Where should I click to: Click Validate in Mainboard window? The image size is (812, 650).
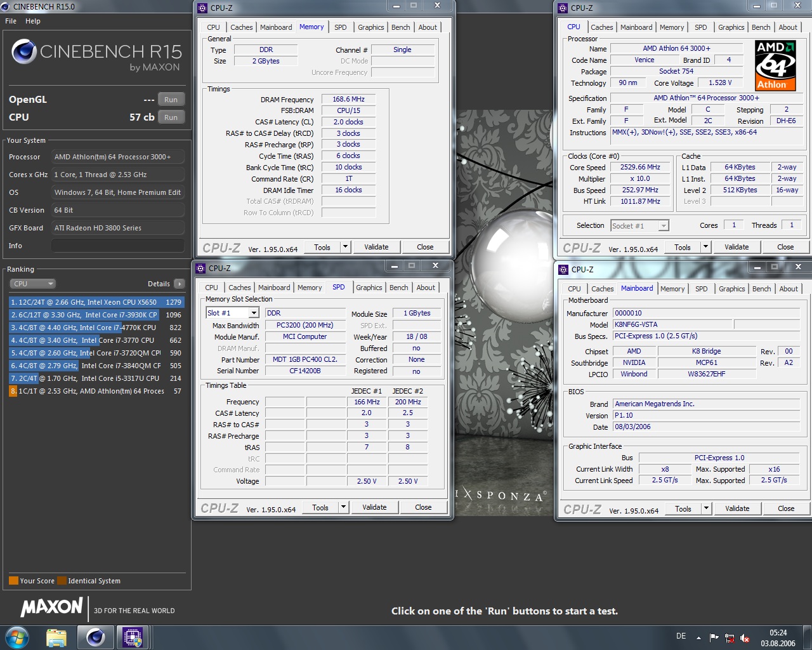coord(737,508)
